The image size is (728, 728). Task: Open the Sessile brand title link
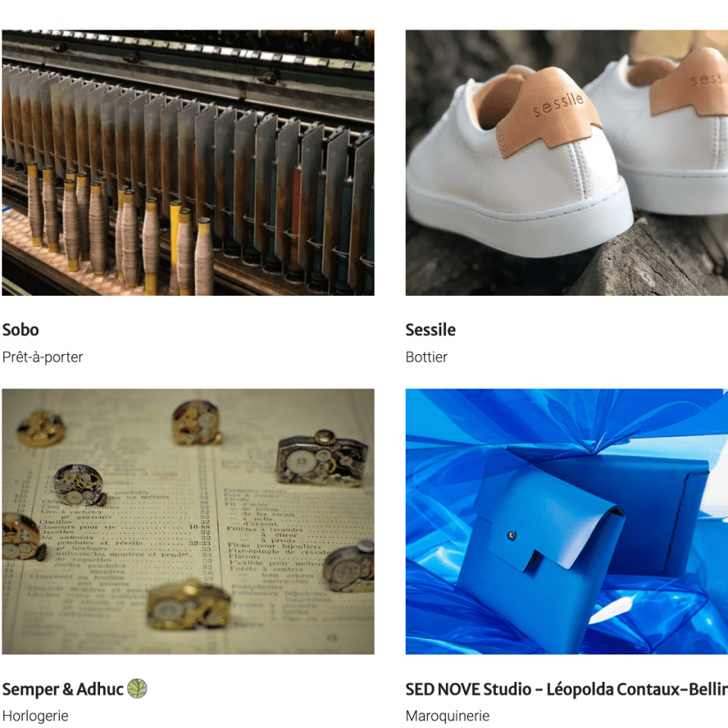pos(431,330)
